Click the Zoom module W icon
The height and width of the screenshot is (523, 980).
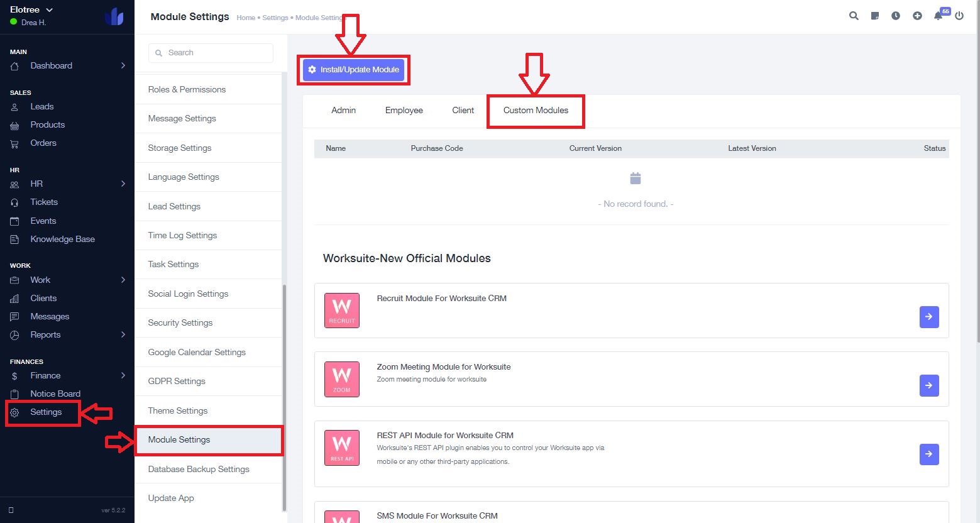(x=342, y=379)
